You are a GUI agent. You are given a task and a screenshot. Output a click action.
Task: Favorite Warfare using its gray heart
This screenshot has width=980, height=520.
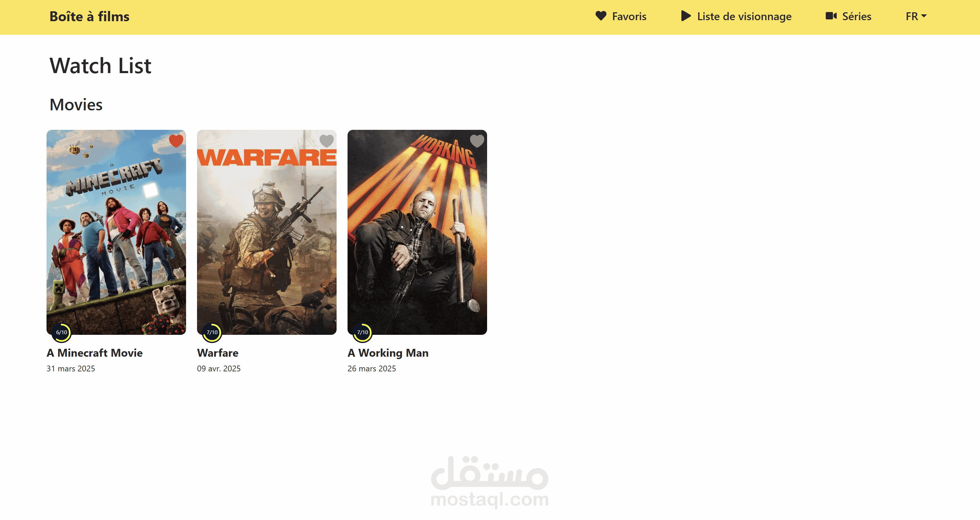(326, 141)
